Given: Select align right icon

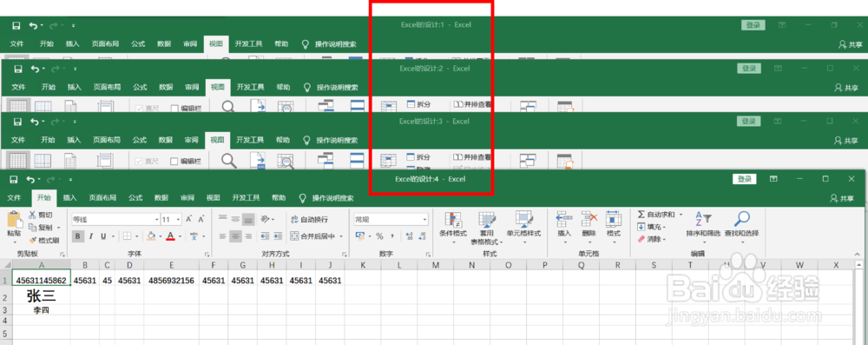Looking at the screenshot, I should [x=248, y=236].
